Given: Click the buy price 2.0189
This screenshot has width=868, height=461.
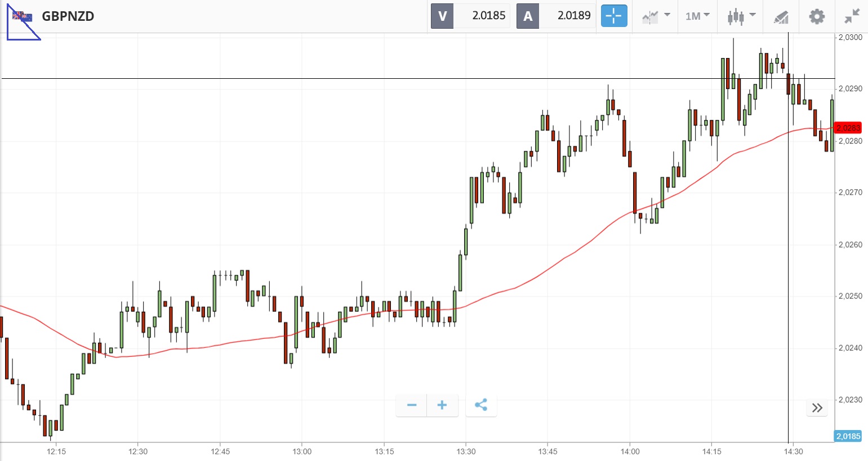Looking at the screenshot, I should pyautogui.click(x=573, y=16).
